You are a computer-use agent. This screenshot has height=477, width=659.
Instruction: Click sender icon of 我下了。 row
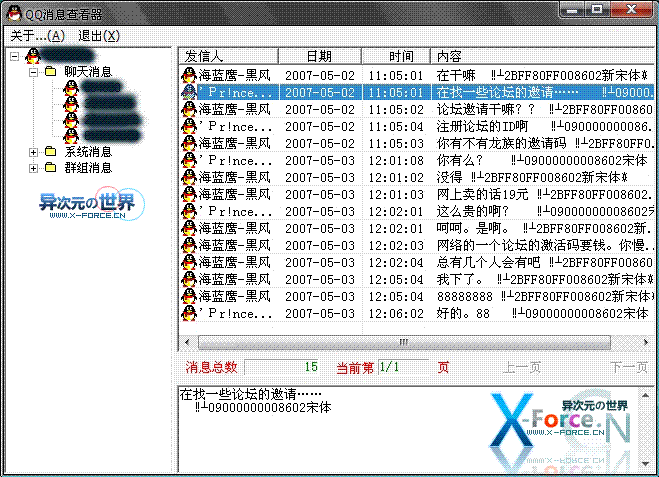[189, 279]
